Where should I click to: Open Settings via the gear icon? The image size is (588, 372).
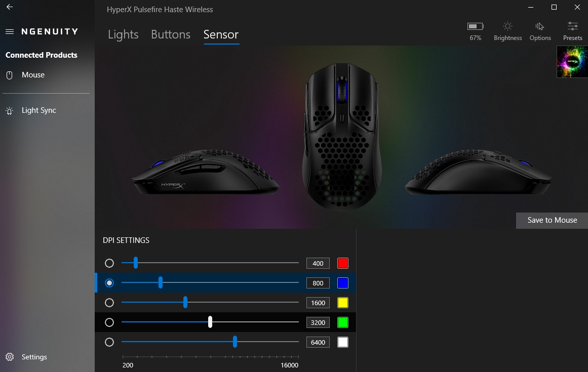pos(10,357)
